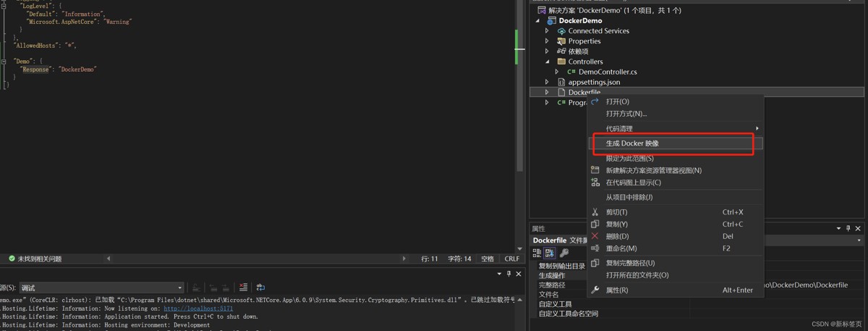Pin the Properties panel
The height and width of the screenshot is (331, 868).
(x=848, y=229)
